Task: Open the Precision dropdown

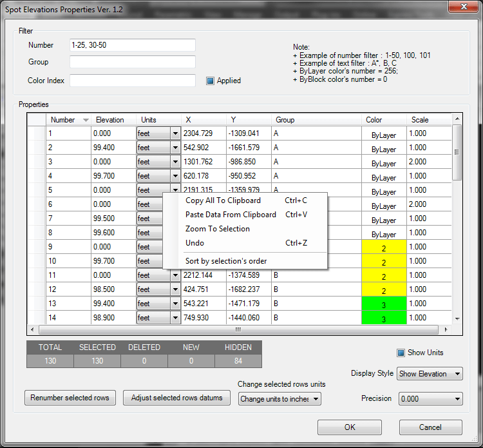Action: pyautogui.click(x=431, y=399)
